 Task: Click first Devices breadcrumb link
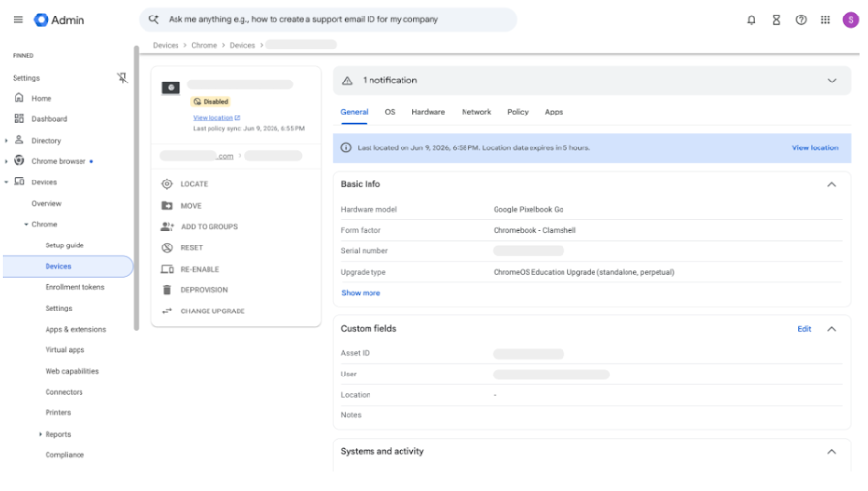coord(166,45)
